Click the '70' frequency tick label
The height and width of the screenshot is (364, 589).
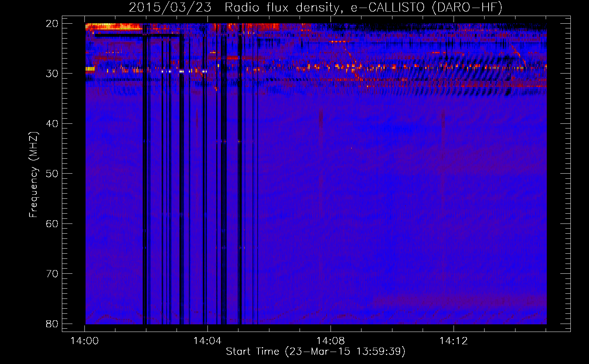coord(52,274)
